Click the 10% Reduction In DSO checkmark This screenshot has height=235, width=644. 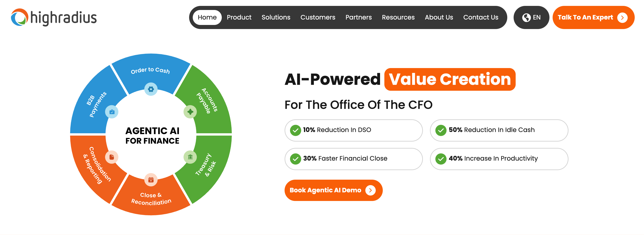295,130
